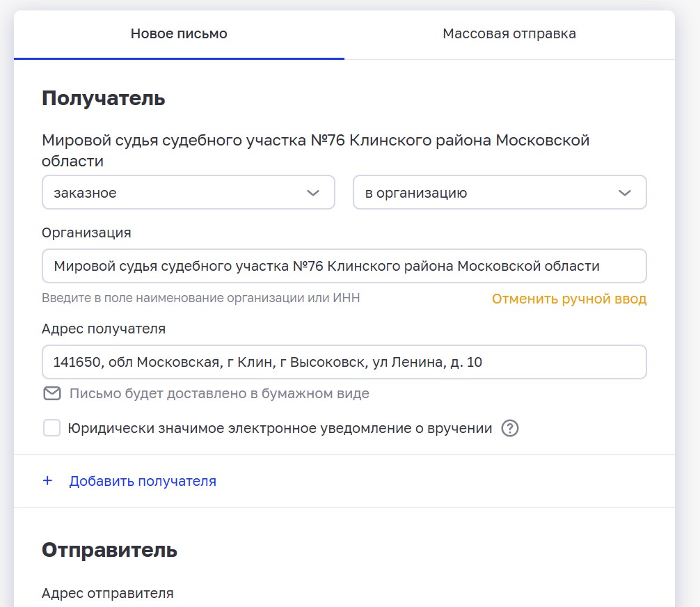Click the Письмо будет доставлено в бумажном виде text
Screen dimensions: 700x607
[219, 394]
